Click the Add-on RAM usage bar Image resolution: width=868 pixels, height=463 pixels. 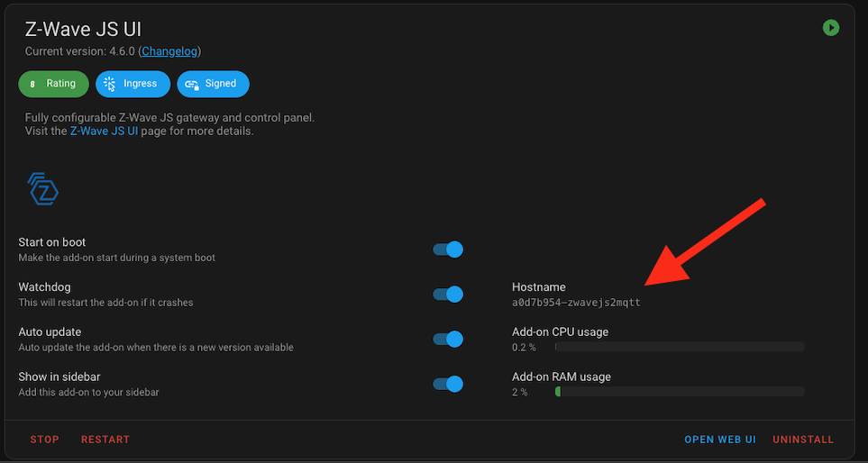point(680,392)
